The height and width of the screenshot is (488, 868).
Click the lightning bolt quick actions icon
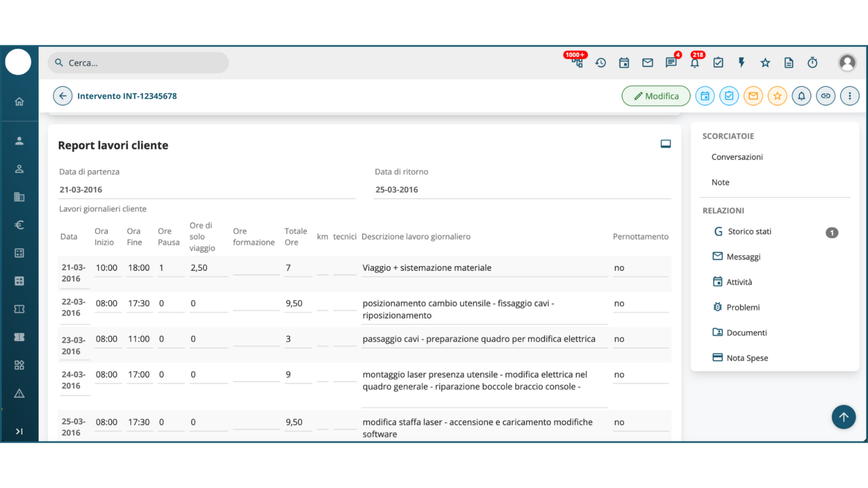(x=742, y=63)
